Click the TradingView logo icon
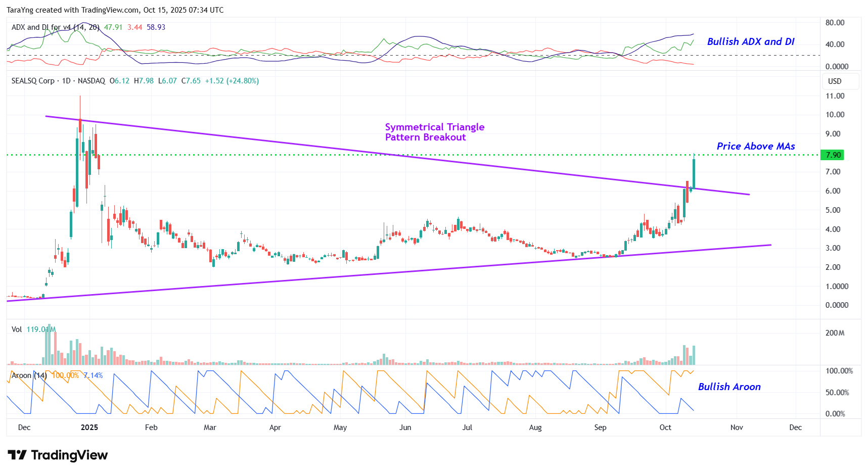Image resolution: width=868 pixels, height=474 pixels. [17, 455]
